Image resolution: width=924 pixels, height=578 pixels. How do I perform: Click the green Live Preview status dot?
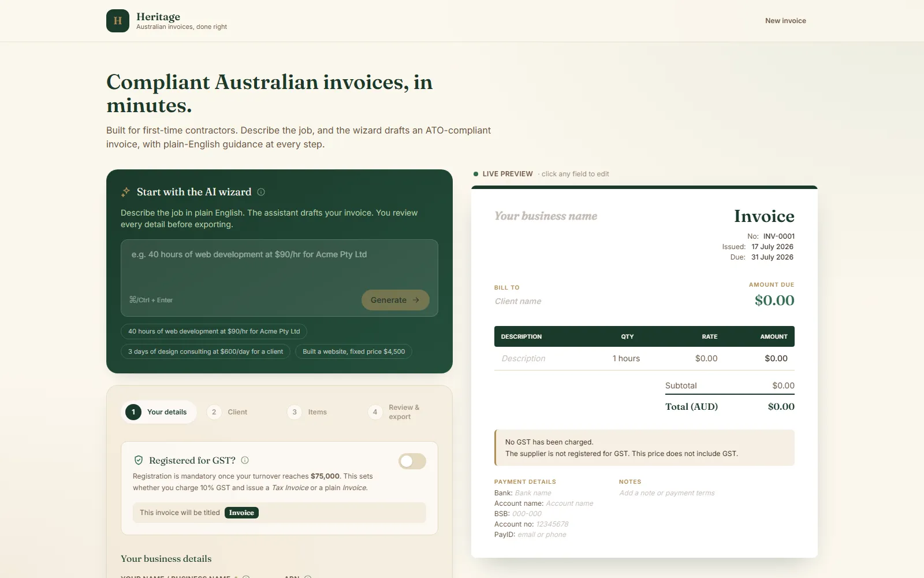476,174
